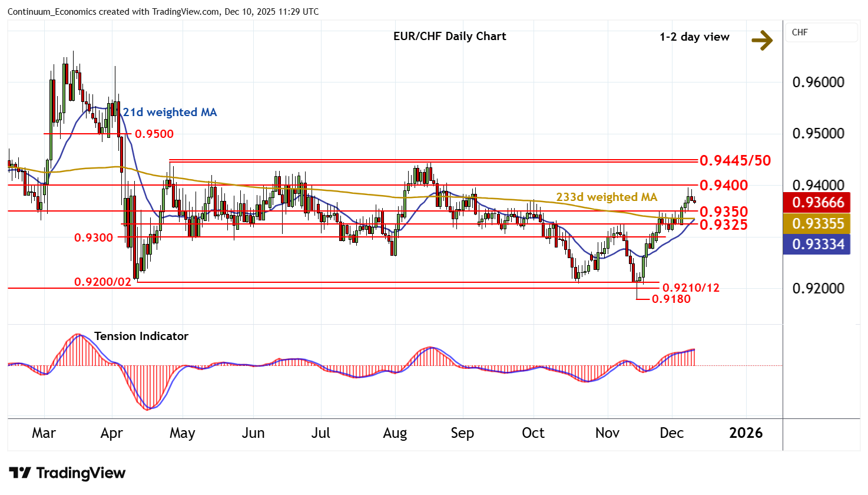Click the sideways arrow beside 1-2 day view
Screen dimensions: 868x495
[x=762, y=40]
